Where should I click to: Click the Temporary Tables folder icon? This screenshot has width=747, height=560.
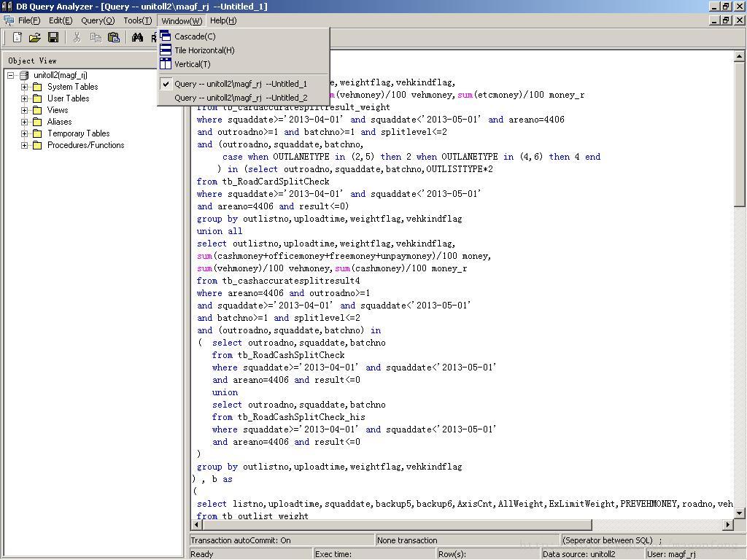pyautogui.click(x=37, y=133)
